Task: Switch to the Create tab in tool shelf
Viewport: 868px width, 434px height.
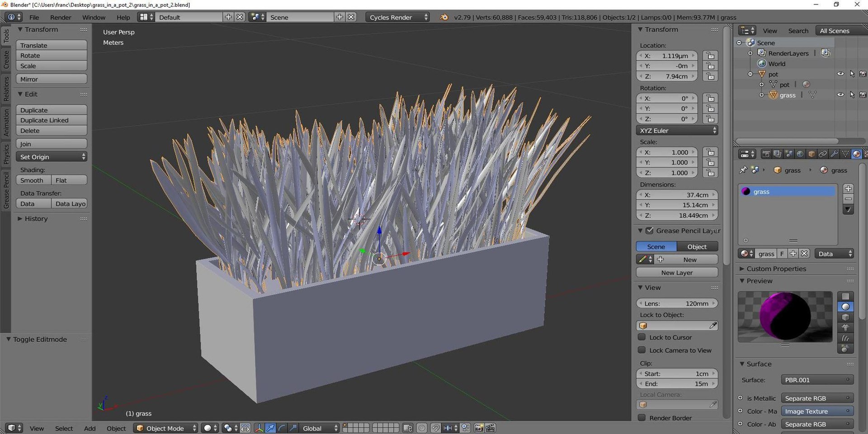Action: point(6,60)
